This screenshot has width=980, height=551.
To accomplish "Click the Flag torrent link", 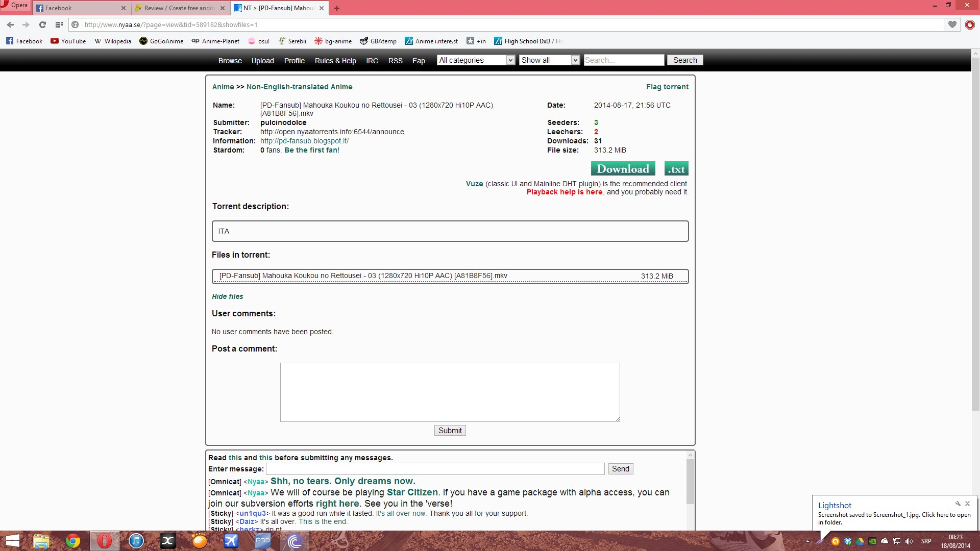I will point(667,87).
